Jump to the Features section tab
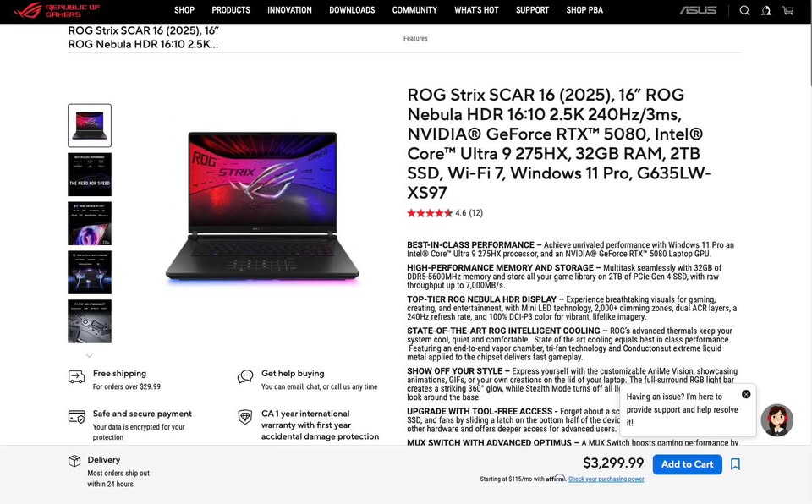The height and width of the screenshot is (504, 812). [x=415, y=38]
